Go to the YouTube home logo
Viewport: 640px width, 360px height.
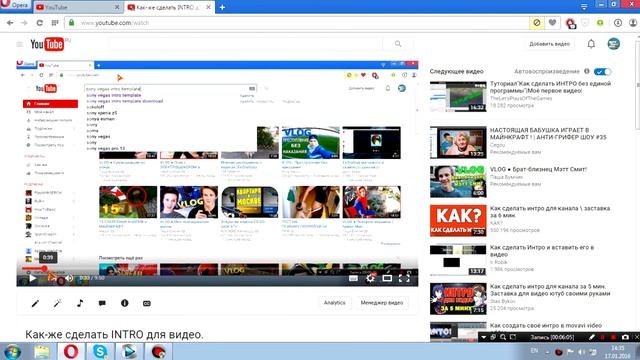pyautogui.click(x=47, y=44)
